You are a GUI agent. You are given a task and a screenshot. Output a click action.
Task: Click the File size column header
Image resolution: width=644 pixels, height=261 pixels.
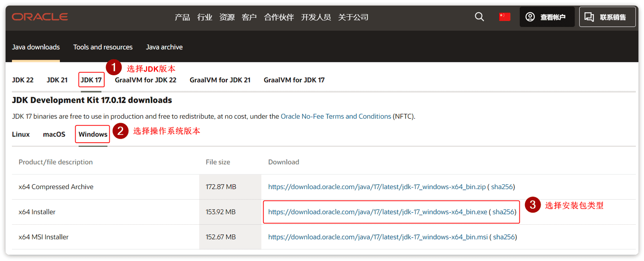(218, 162)
